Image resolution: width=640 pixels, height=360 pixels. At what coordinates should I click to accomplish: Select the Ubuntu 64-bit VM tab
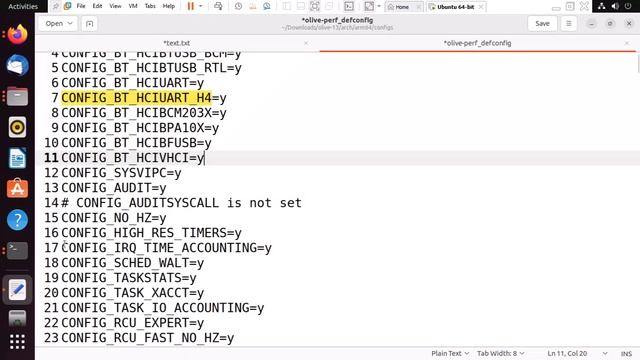(x=456, y=7)
